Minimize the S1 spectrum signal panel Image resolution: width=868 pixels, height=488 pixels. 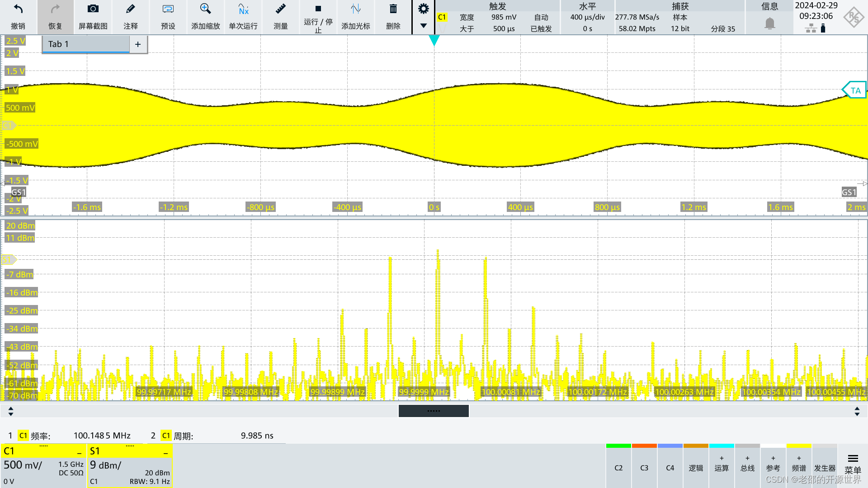165,452
